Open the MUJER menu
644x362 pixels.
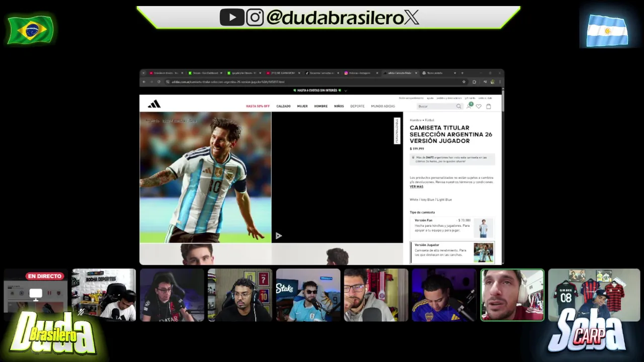click(302, 106)
